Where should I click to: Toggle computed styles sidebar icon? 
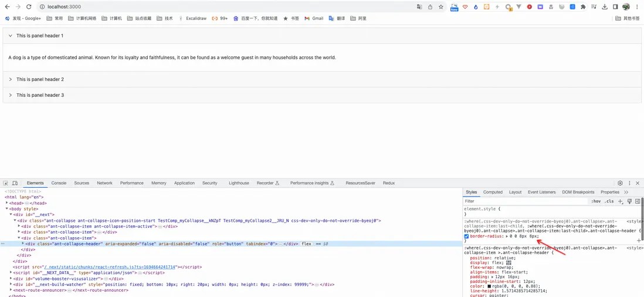(638, 201)
